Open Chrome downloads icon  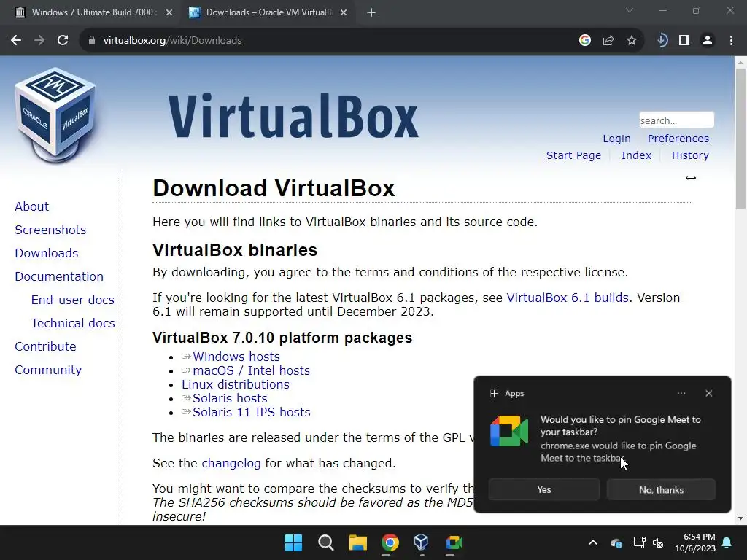click(x=662, y=41)
